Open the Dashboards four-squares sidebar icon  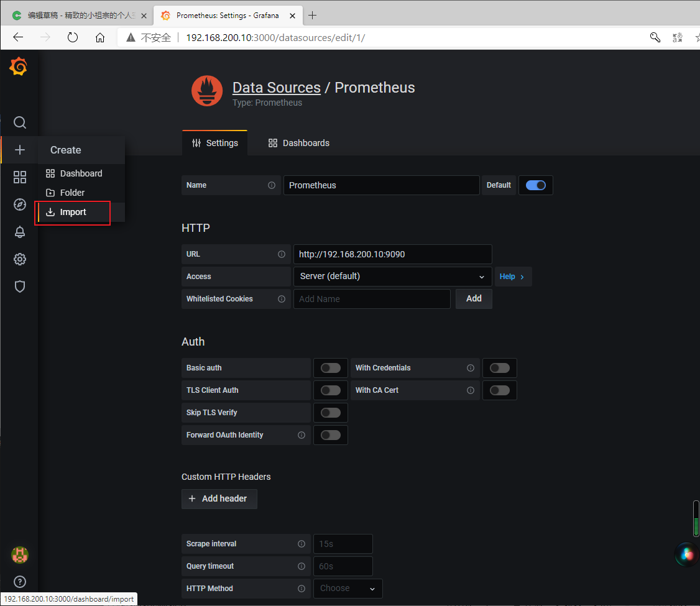pyautogui.click(x=20, y=177)
